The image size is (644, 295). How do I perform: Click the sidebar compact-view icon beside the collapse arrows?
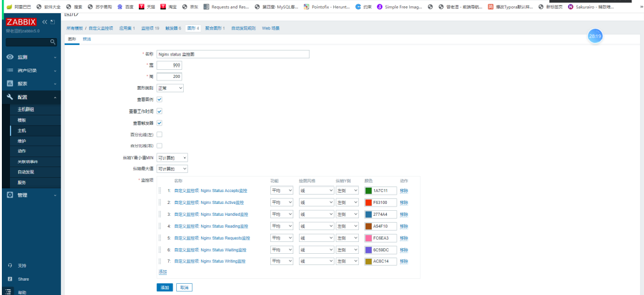point(52,22)
